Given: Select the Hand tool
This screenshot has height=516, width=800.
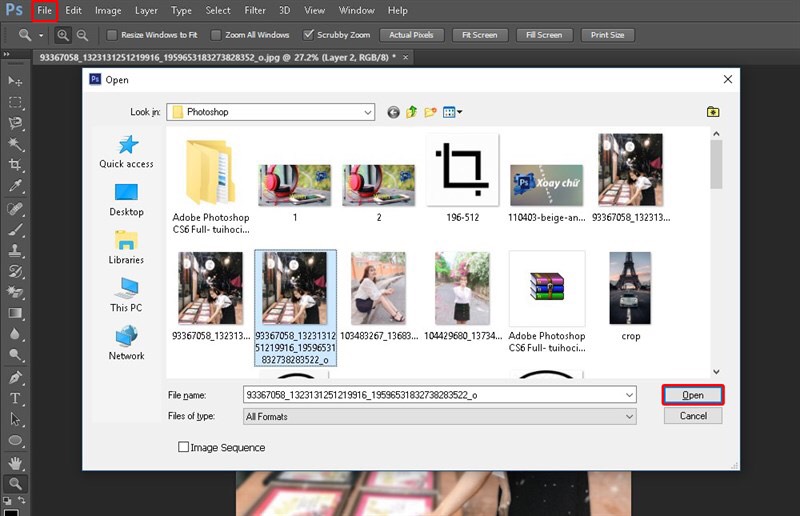Looking at the screenshot, I should pos(15,463).
